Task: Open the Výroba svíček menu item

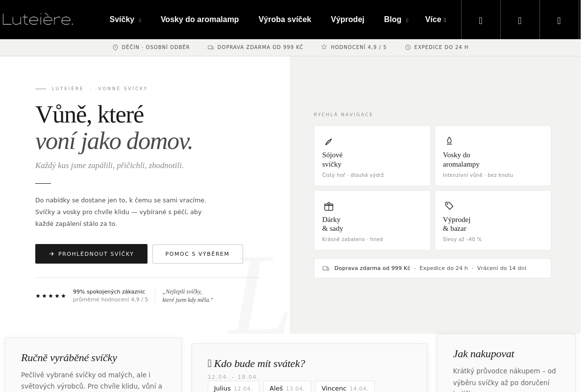Action: click(285, 20)
